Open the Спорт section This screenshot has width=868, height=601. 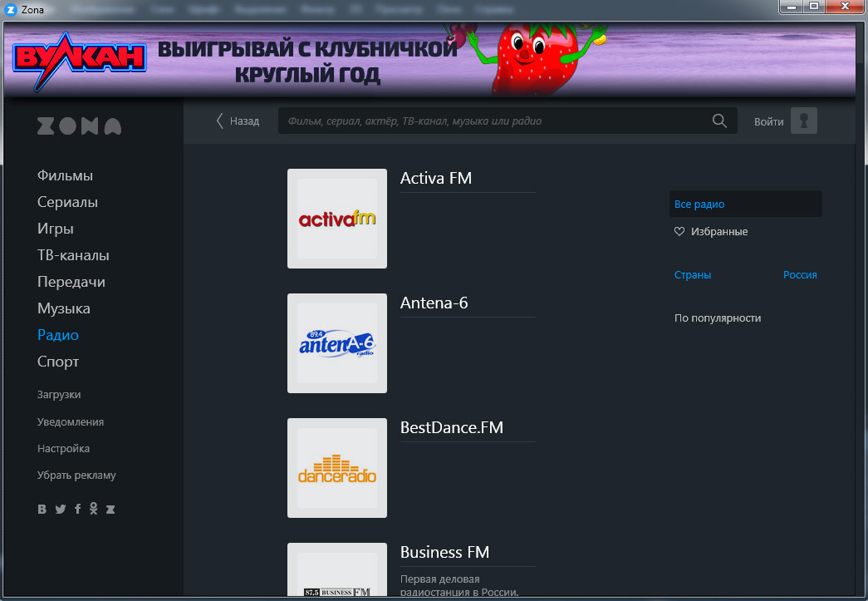(58, 362)
